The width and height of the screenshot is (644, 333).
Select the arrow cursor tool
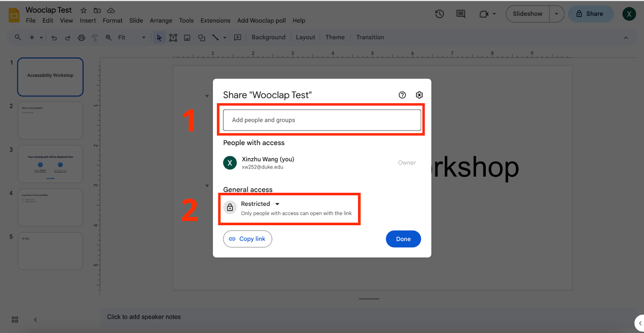(x=159, y=37)
